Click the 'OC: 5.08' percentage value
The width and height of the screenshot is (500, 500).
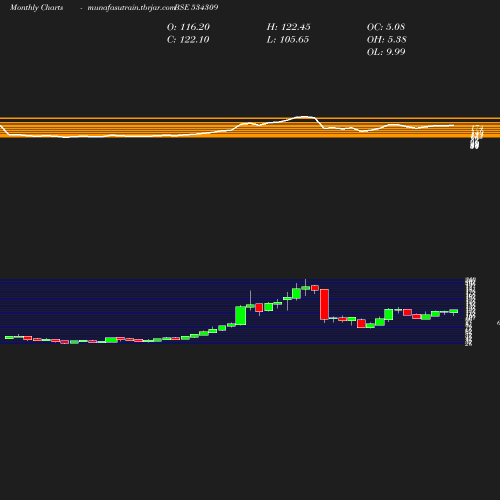(386, 27)
